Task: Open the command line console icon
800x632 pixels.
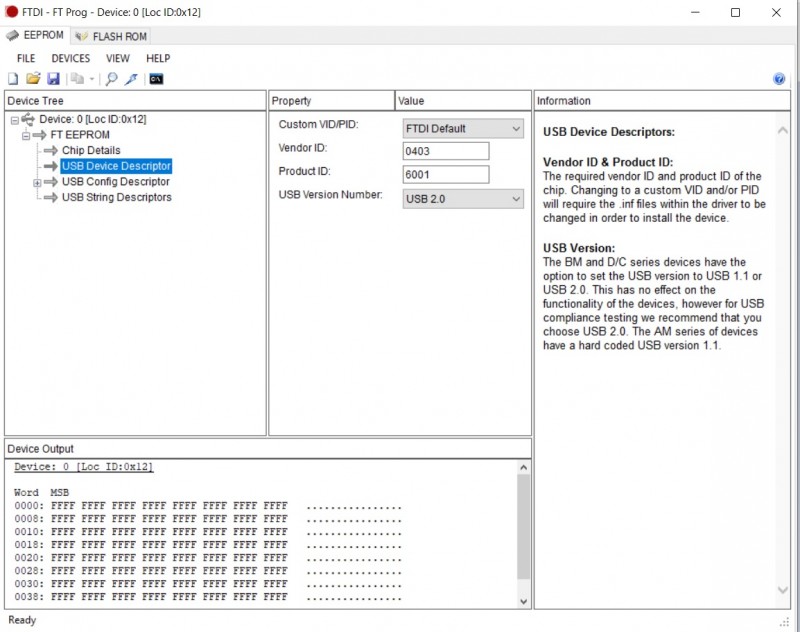Action: 156,79
